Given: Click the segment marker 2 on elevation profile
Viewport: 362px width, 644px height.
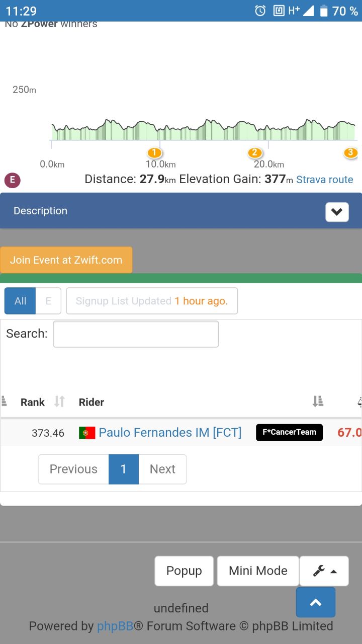Looking at the screenshot, I should point(255,152).
